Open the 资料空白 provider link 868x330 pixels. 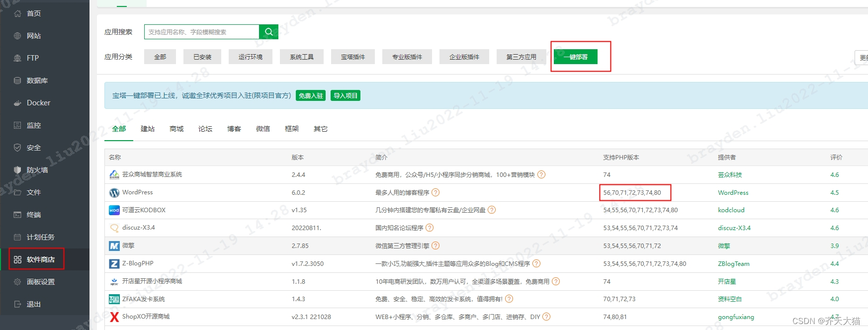730,299
